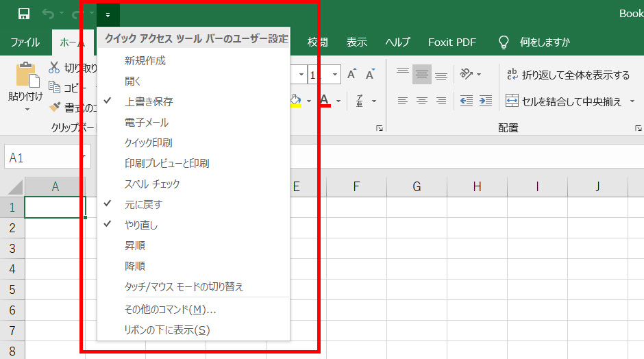Click the Customize Quick Access Toolbar arrow button
This screenshot has height=359, width=644.
(108, 15)
